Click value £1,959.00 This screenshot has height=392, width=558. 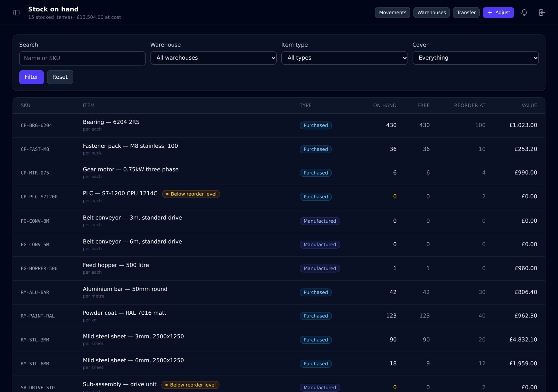coord(523,364)
